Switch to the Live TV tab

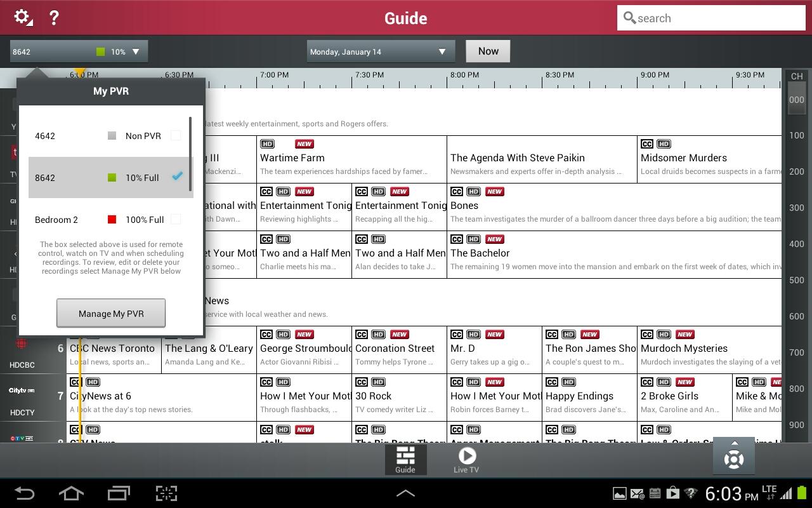pos(466,460)
